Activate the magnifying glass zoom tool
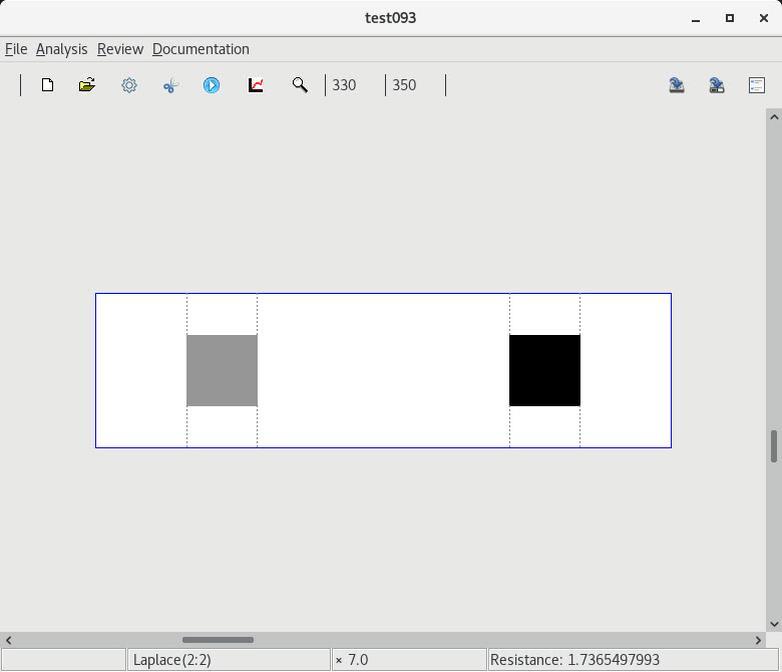The width and height of the screenshot is (782, 672). click(299, 85)
